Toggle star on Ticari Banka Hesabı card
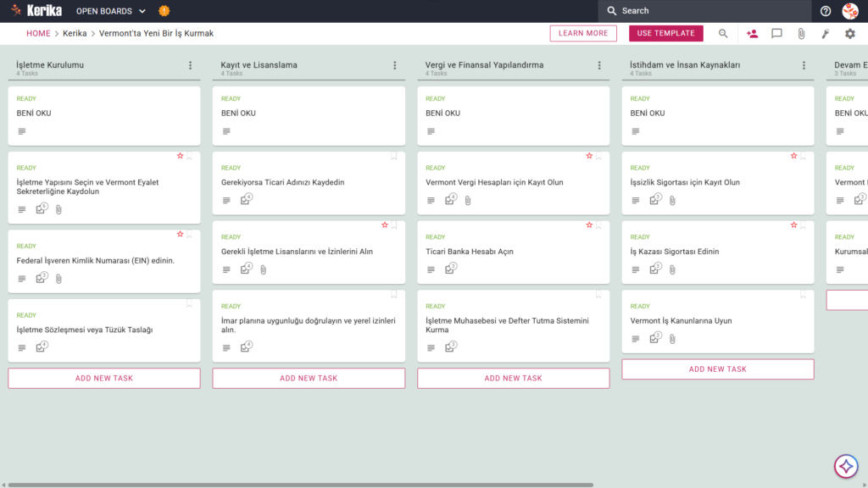868x488 pixels. tap(589, 225)
